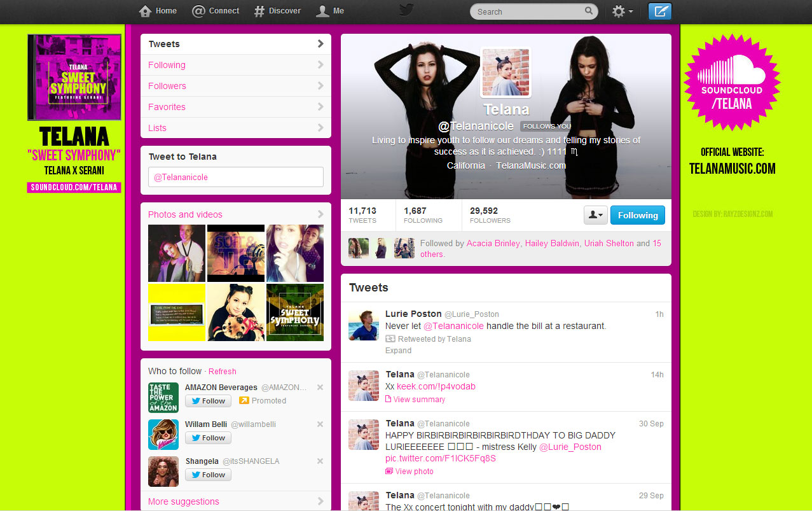The width and height of the screenshot is (812, 511).
Task: Dismiss the AMAZON Beverages suggestion
Action: (x=320, y=388)
